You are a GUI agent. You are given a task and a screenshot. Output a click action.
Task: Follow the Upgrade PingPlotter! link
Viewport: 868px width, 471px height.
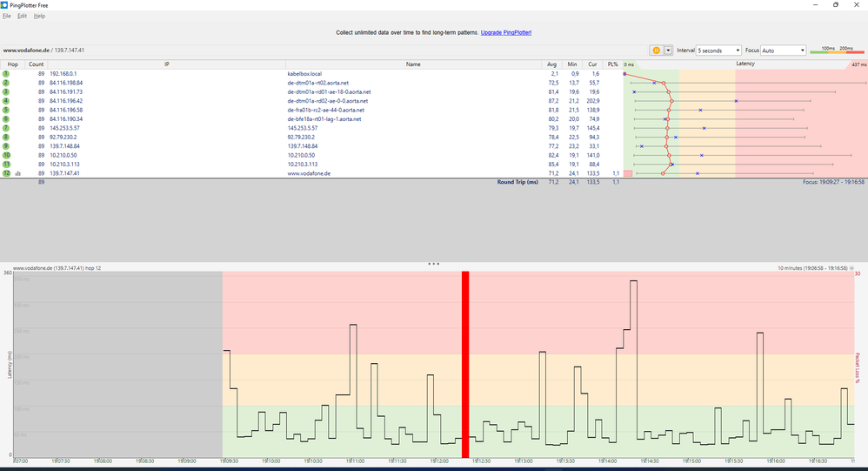506,33
